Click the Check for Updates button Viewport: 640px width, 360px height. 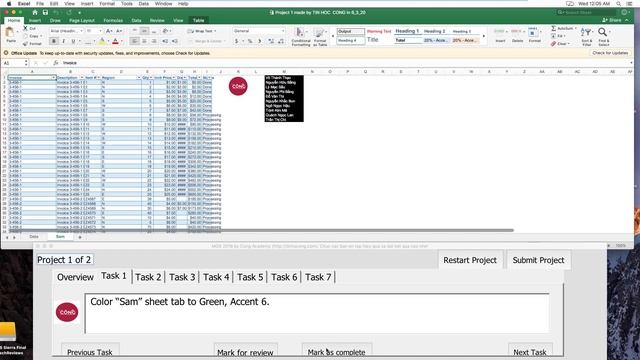(x=610, y=53)
